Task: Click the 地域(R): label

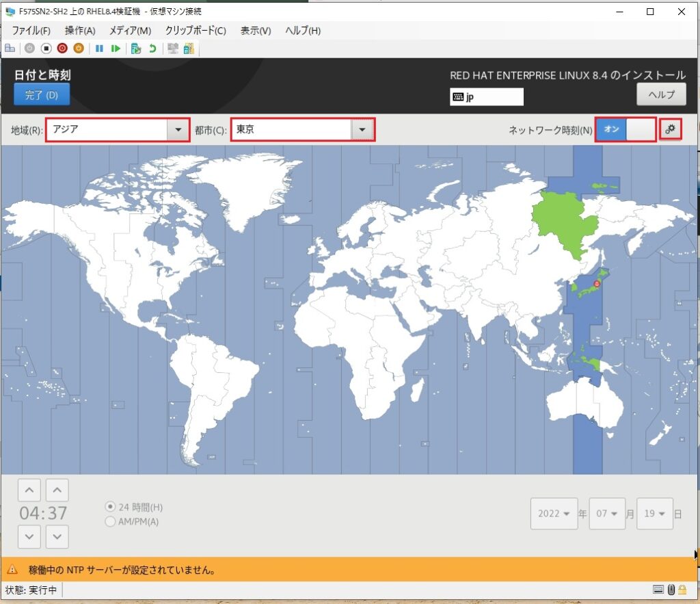Action: pos(27,130)
